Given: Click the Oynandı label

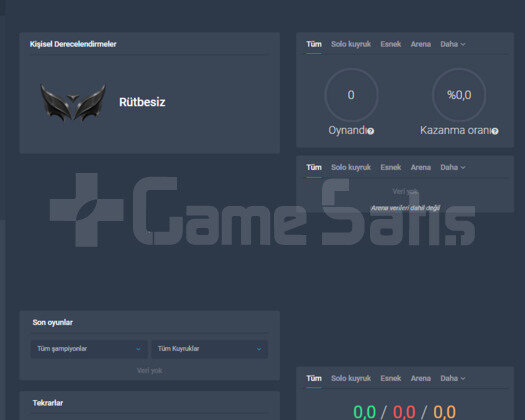Looking at the screenshot, I should click(348, 130).
